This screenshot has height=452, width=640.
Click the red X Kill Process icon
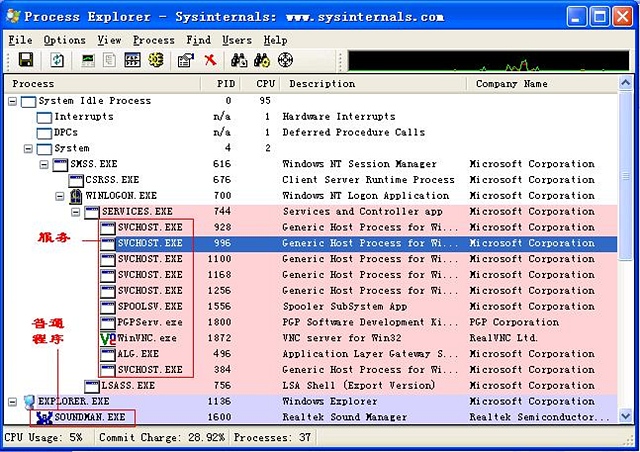210,60
